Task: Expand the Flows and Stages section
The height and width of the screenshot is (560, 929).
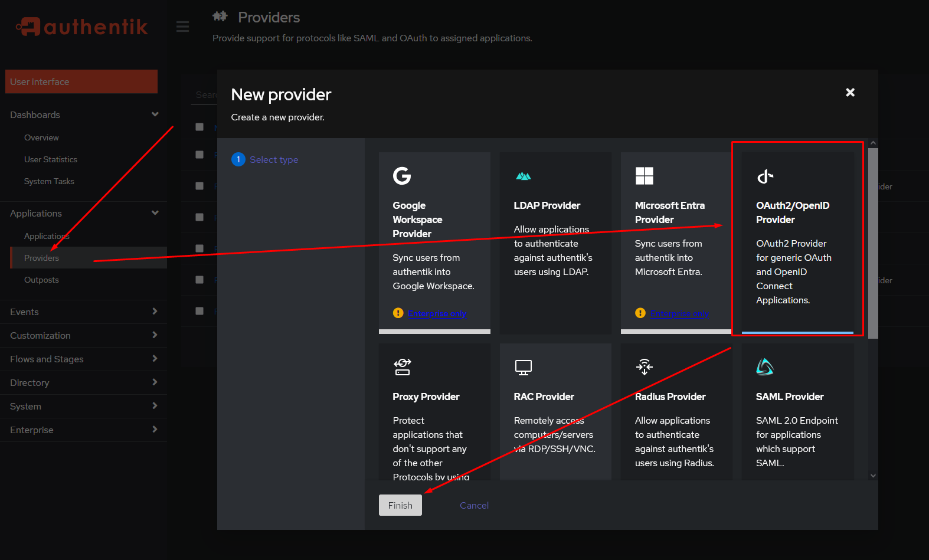Action: (84, 359)
